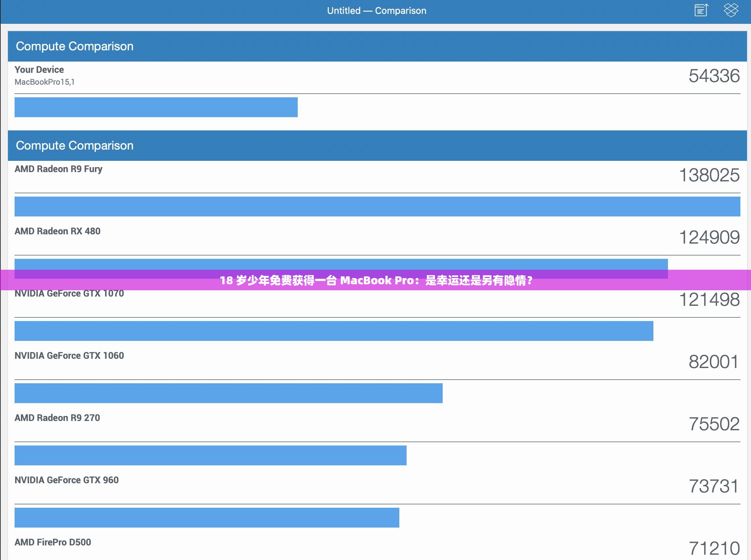
Task: Select the 'AMD Radeon RX 480' label
Action: point(58,231)
